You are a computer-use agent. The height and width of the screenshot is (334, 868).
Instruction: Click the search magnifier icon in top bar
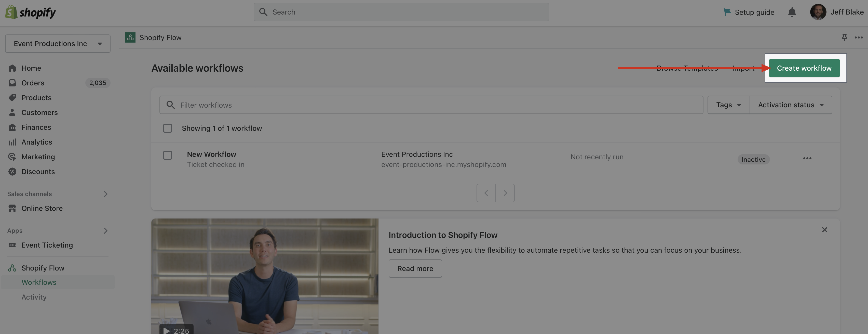click(x=263, y=12)
